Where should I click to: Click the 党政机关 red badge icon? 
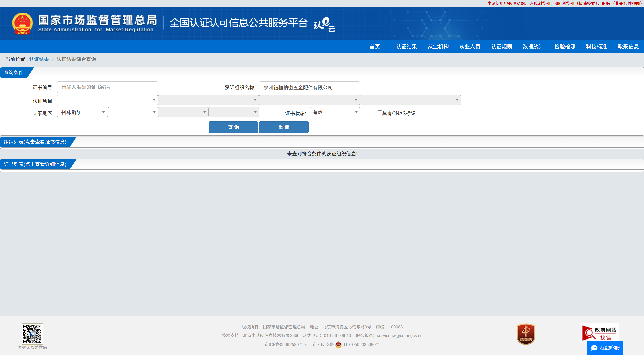click(526, 334)
